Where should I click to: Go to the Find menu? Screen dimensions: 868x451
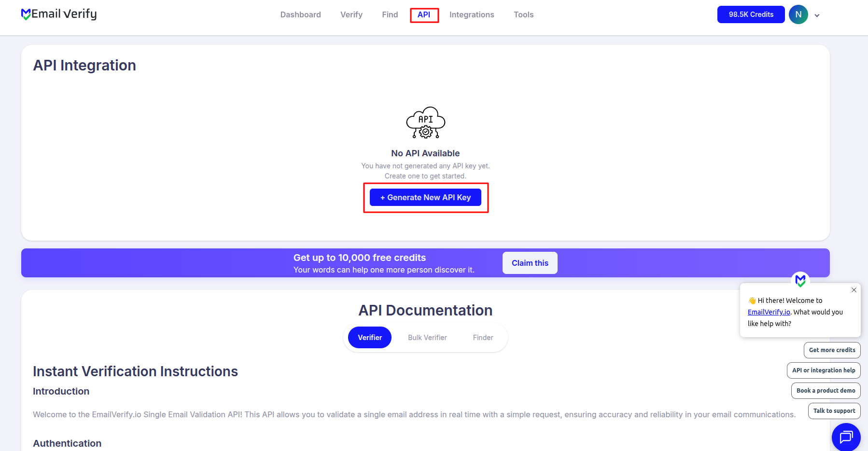tap(390, 15)
